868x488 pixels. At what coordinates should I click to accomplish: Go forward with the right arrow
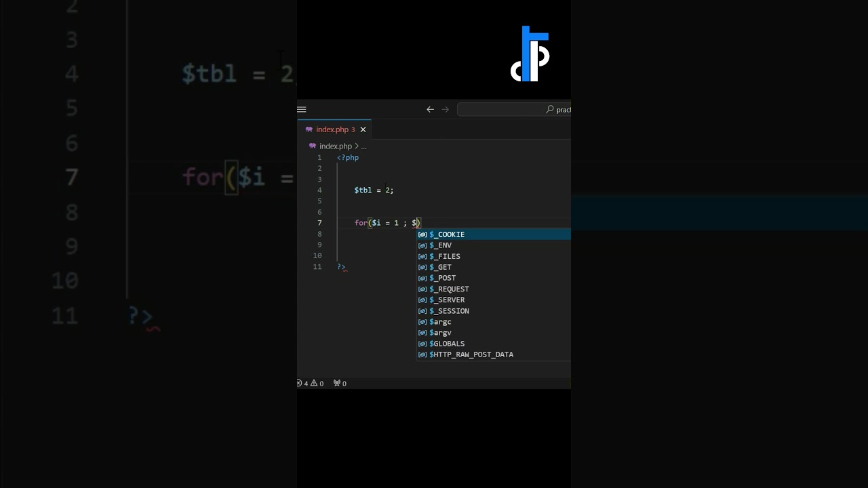tap(446, 109)
